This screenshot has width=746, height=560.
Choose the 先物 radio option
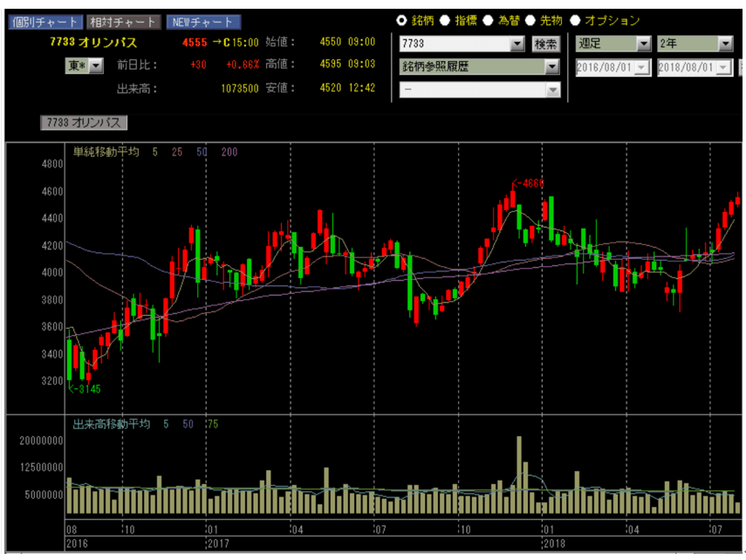coord(530,20)
